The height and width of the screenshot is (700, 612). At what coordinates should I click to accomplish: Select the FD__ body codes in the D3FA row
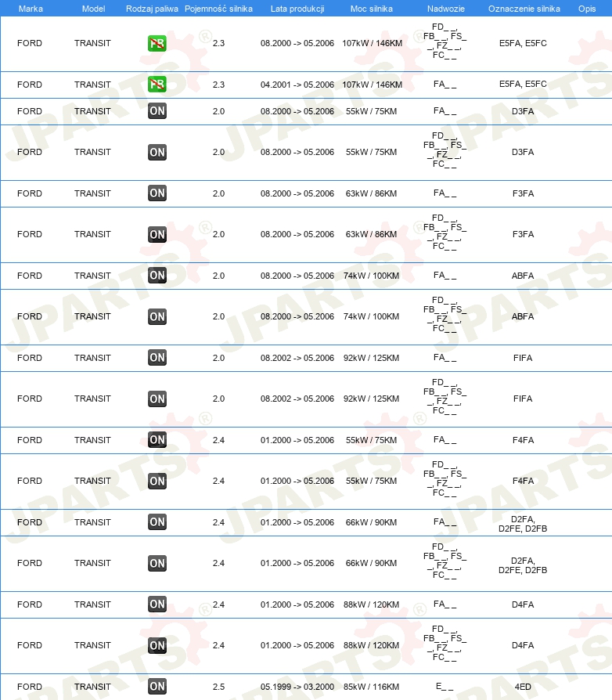pos(445,150)
